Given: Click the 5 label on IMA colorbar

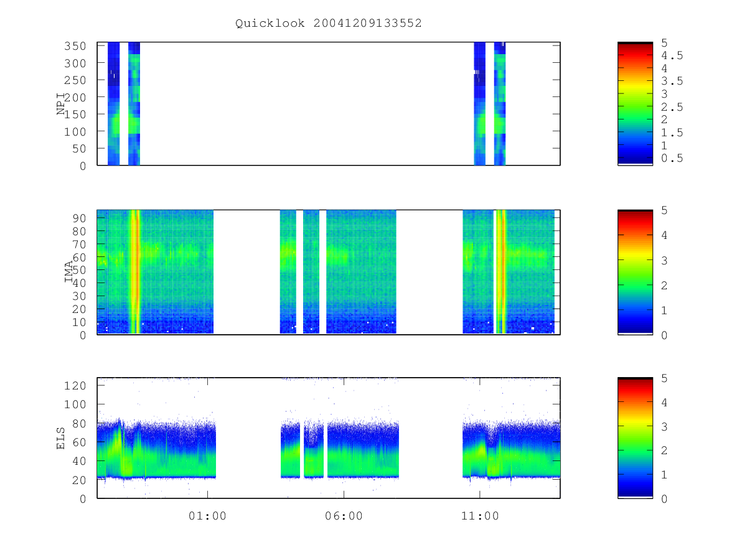Looking at the screenshot, I should 665,210.
